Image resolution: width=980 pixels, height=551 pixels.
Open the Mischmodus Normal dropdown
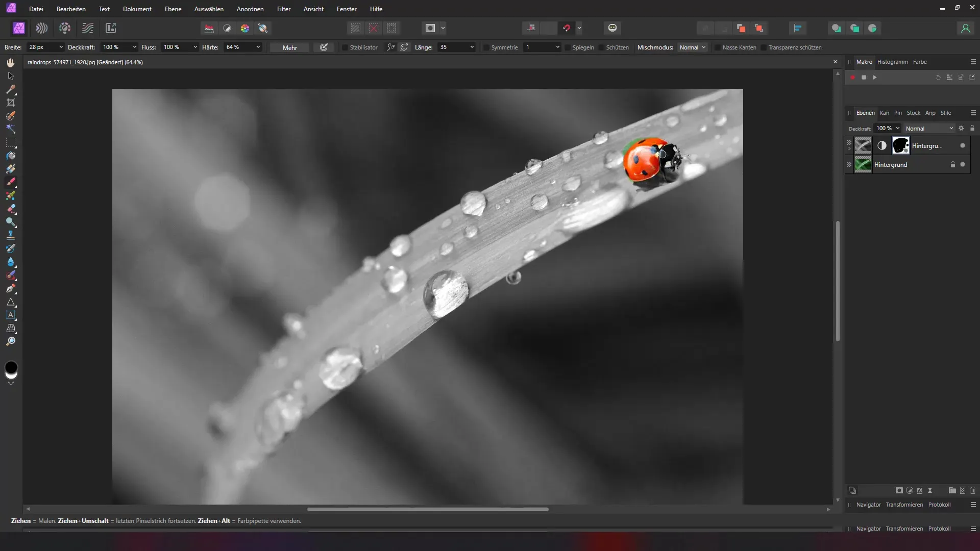(x=693, y=47)
